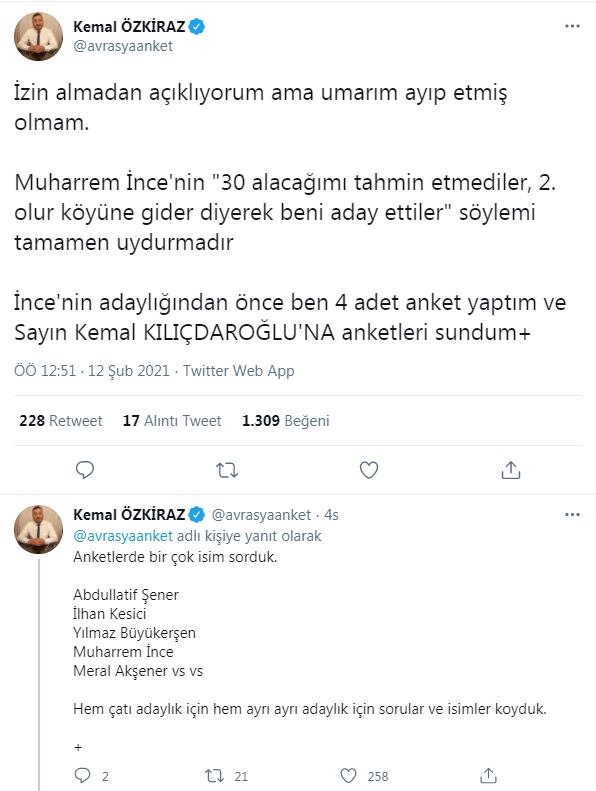
Task: Click @avrasyaanket mention in reply line
Action: click(x=123, y=536)
